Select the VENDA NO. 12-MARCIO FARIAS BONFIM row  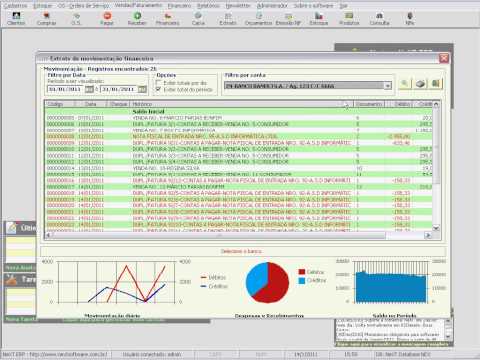(238, 187)
